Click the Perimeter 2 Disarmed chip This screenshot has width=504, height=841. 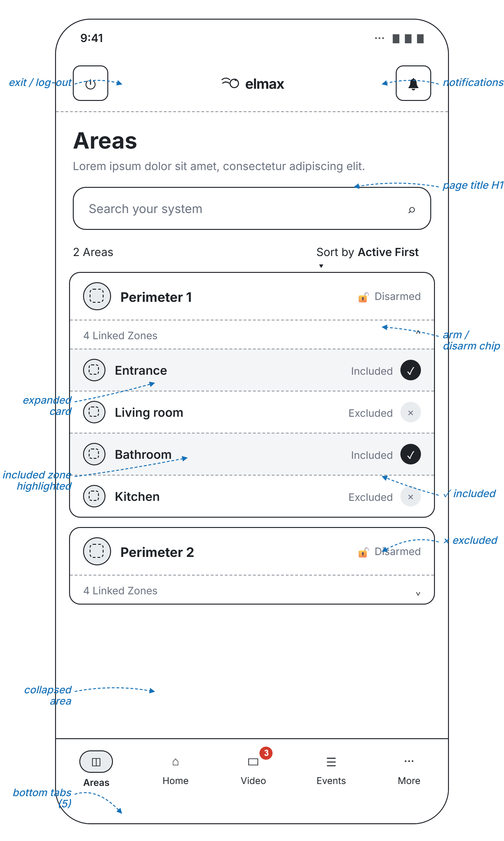(390, 551)
